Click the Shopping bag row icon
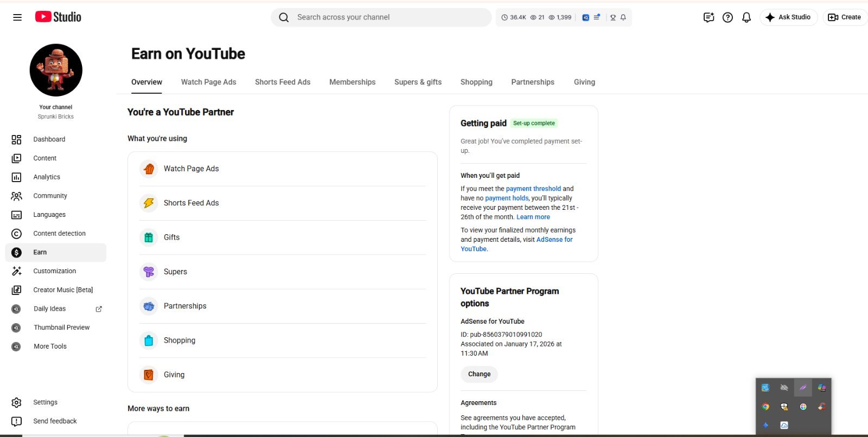The width and height of the screenshot is (868, 437). click(x=149, y=340)
